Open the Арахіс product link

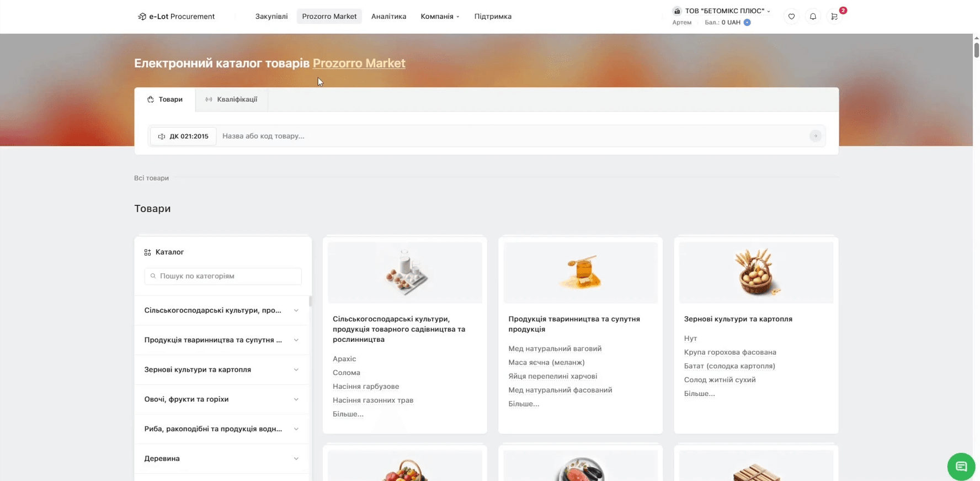344,359
